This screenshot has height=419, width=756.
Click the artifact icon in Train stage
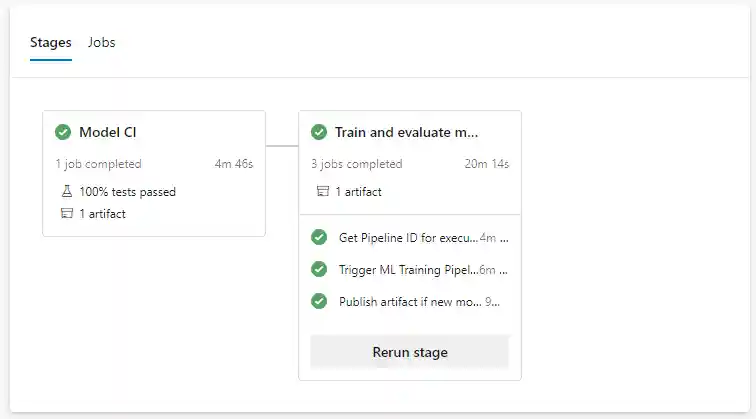click(323, 192)
